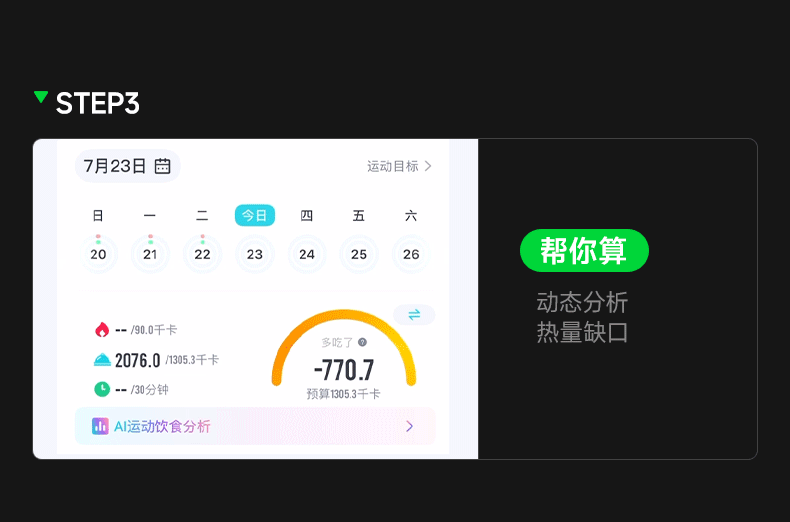This screenshot has height=522, width=790.
Task: Click the -770.7 calorie deficit value
Action: coord(344,370)
